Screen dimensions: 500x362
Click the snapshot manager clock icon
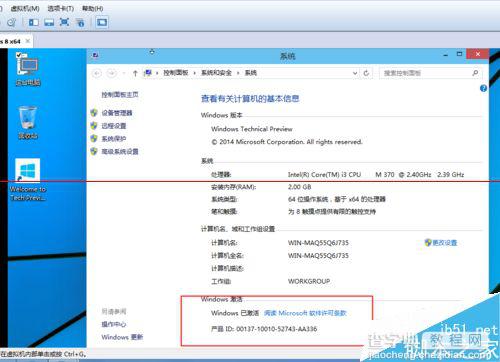coord(12,23)
